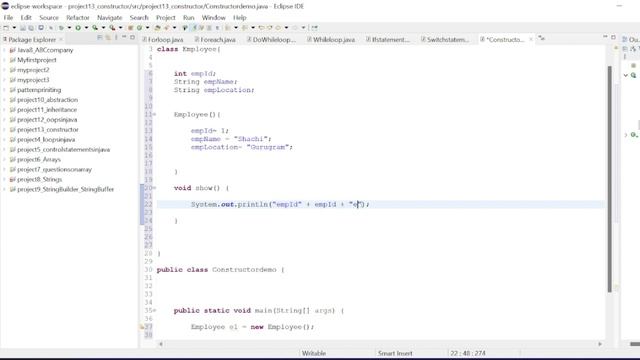Screen dimensions: 640x360
Task: Show hidden editor tabs list
Action: 542,38
